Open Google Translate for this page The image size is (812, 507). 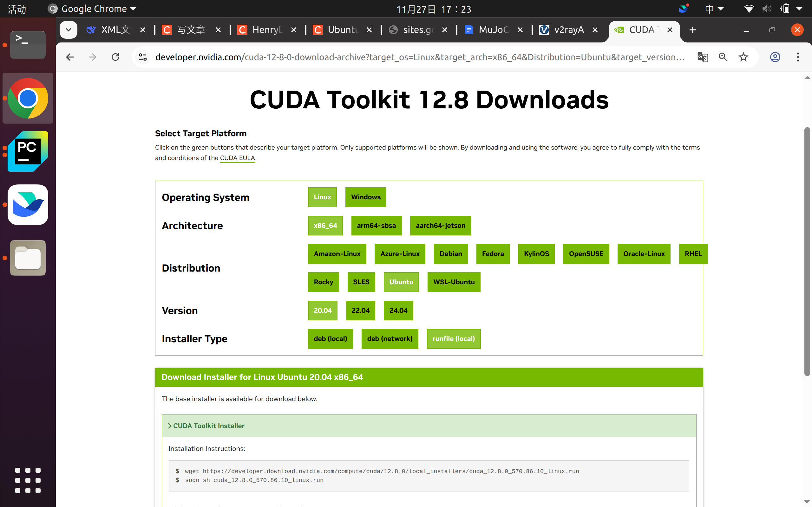click(x=702, y=57)
